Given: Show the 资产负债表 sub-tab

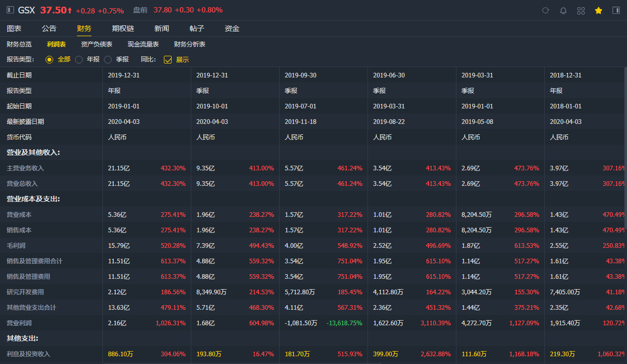Looking at the screenshot, I should point(97,44).
